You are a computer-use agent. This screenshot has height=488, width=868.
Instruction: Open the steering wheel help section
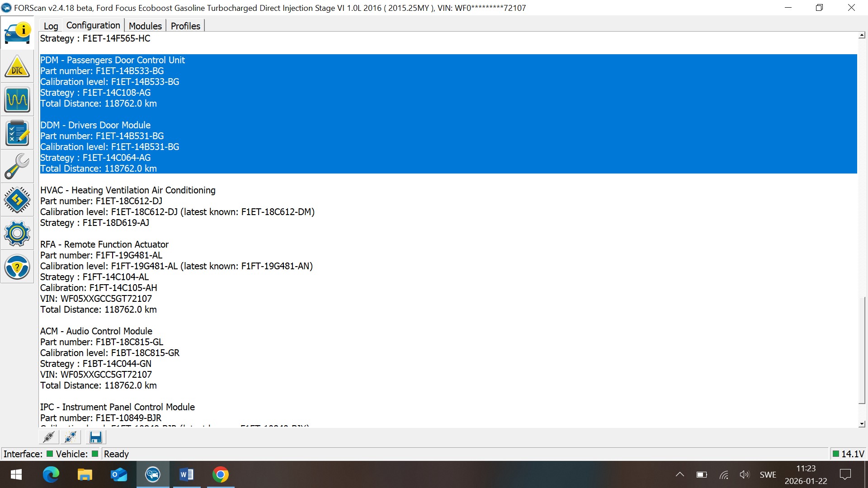[x=17, y=267]
